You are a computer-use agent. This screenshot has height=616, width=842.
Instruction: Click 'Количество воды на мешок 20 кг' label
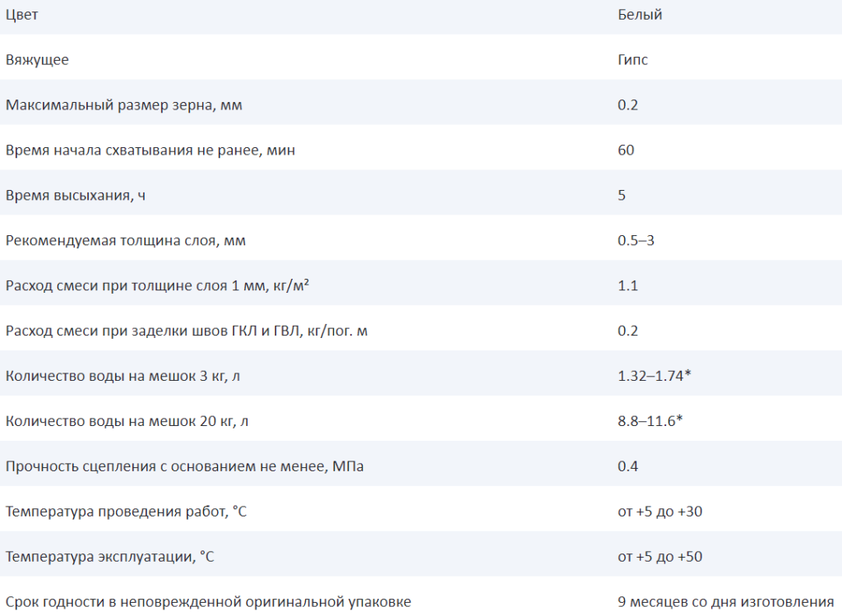coord(127,421)
